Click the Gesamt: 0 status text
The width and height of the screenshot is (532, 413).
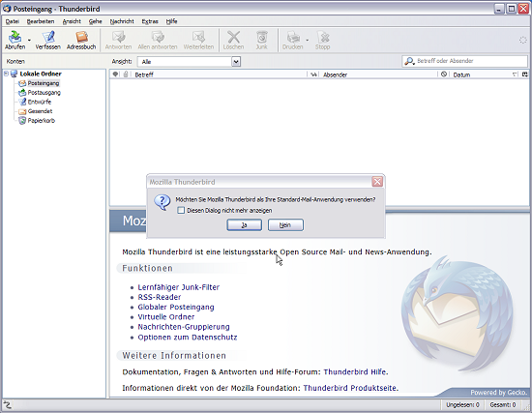[503, 404]
